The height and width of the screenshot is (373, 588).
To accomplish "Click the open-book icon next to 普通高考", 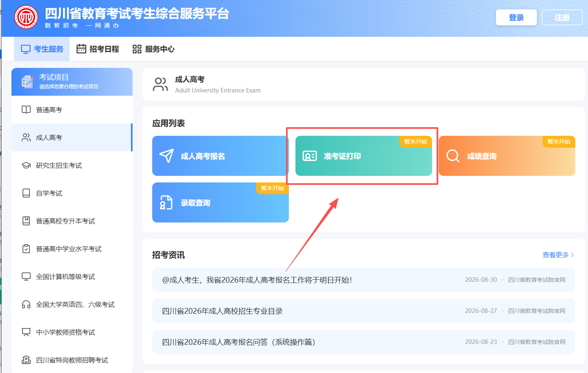I will [26, 110].
